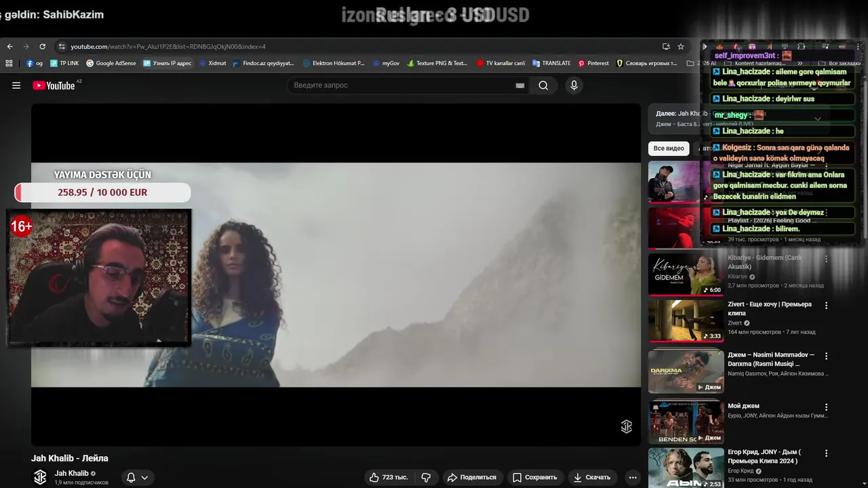Open the Zivert - Еще хочу thumbnail

pos(686,321)
